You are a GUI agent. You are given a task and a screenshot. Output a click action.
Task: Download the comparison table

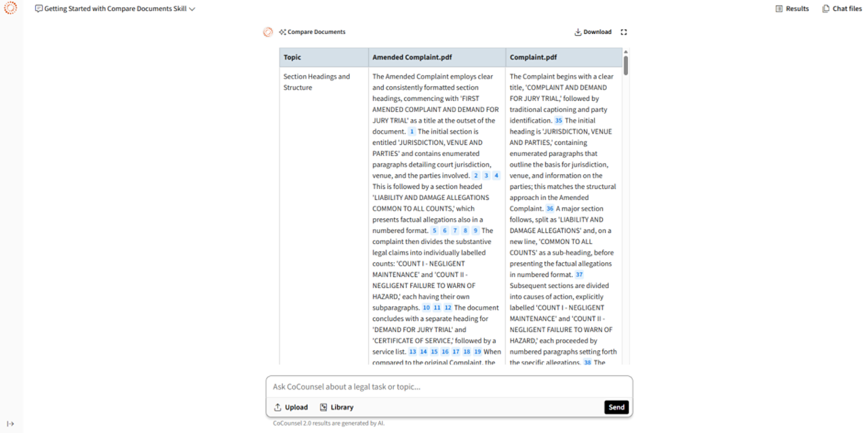pos(593,32)
